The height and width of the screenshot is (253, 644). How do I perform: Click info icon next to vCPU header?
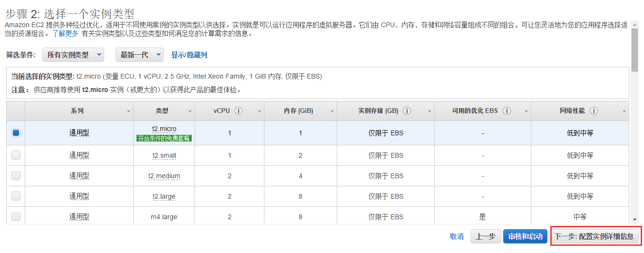[x=239, y=111]
